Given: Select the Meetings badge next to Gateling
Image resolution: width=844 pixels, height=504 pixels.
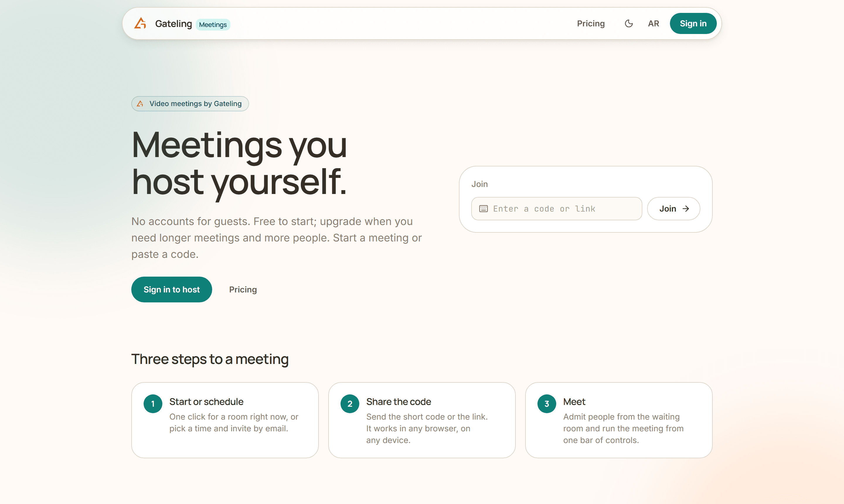Looking at the screenshot, I should [x=213, y=24].
